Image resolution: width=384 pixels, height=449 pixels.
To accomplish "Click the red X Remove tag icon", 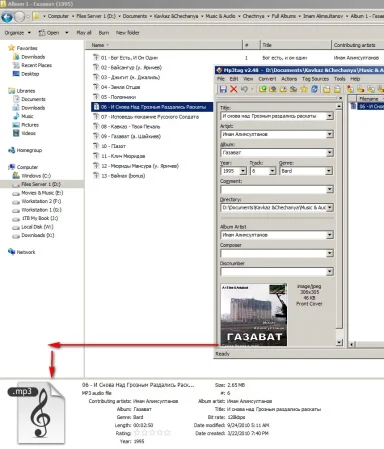I will click(234, 89).
